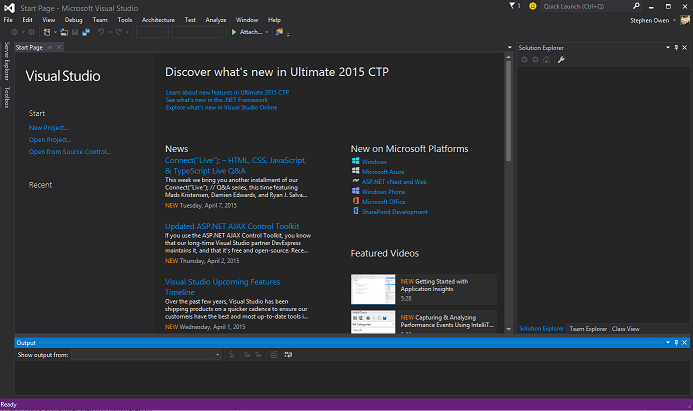Click the Stephen Owen account avatar
693x411 pixels.
tap(685, 20)
